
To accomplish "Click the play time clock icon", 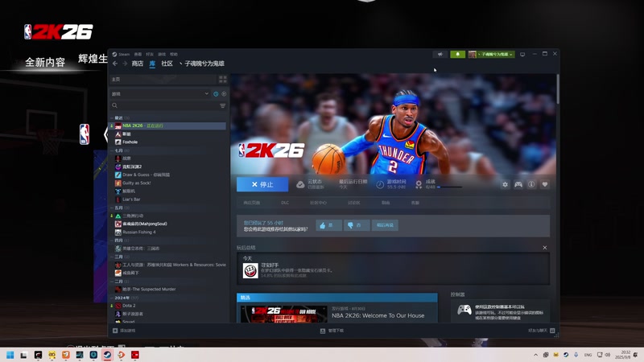I will pyautogui.click(x=380, y=185).
